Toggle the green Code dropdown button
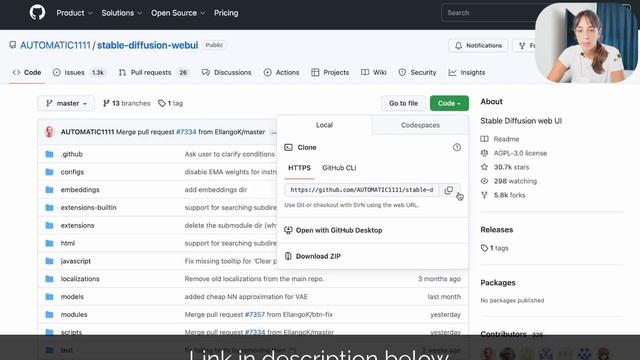This screenshot has height=360, width=640. click(449, 103)
